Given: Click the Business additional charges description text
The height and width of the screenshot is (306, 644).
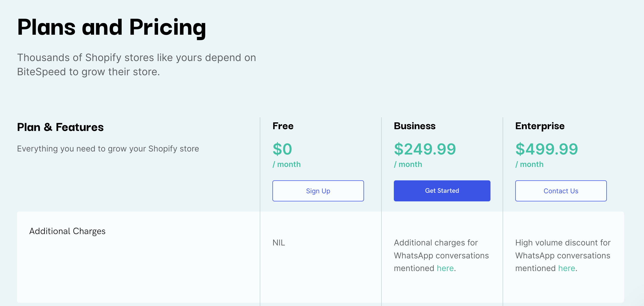Looking at the screenshot, I should click(441, 255).
